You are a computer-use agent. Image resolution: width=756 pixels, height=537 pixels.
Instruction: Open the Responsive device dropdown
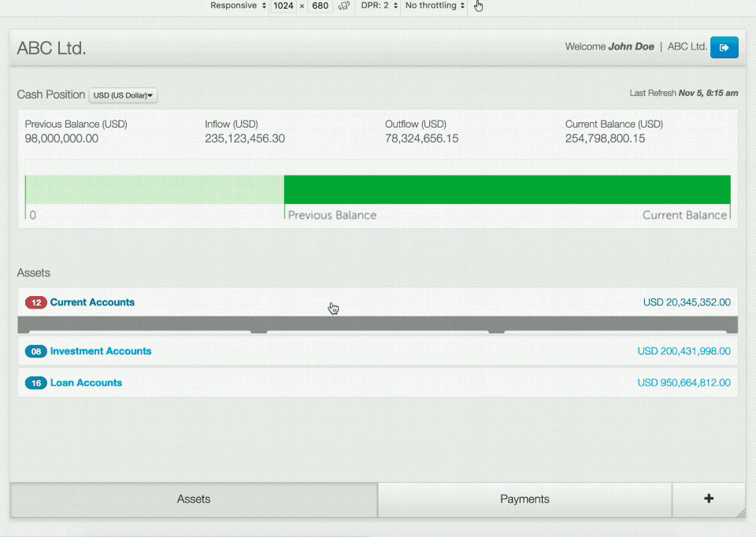(x=238, y=6)
